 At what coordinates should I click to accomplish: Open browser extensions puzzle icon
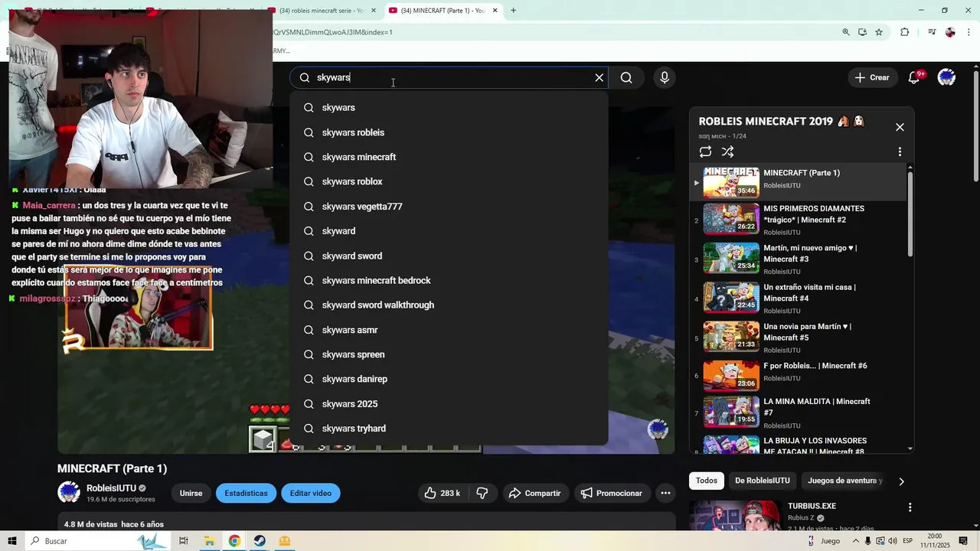click(905, 32)
